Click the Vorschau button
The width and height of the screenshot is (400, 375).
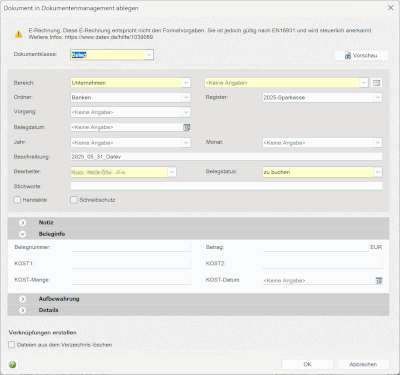(361, 55)
